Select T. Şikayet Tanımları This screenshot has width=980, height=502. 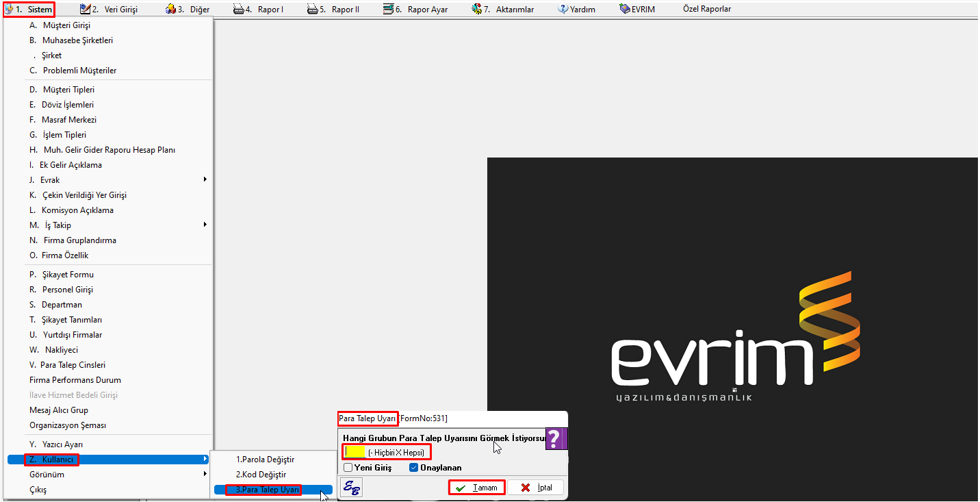click(109, 320)
